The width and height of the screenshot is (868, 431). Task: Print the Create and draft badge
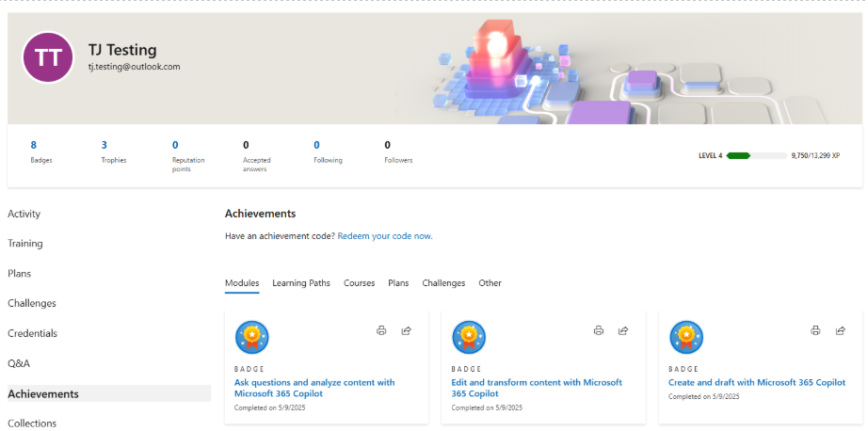pyautogui.click(x=815, y=331)
